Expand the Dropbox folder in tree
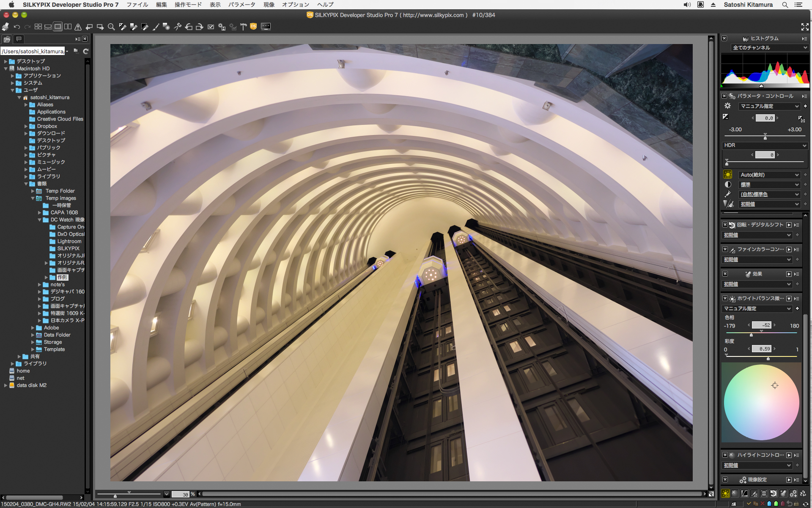Screen dimensions: 812x508 [x=26, y=126]
